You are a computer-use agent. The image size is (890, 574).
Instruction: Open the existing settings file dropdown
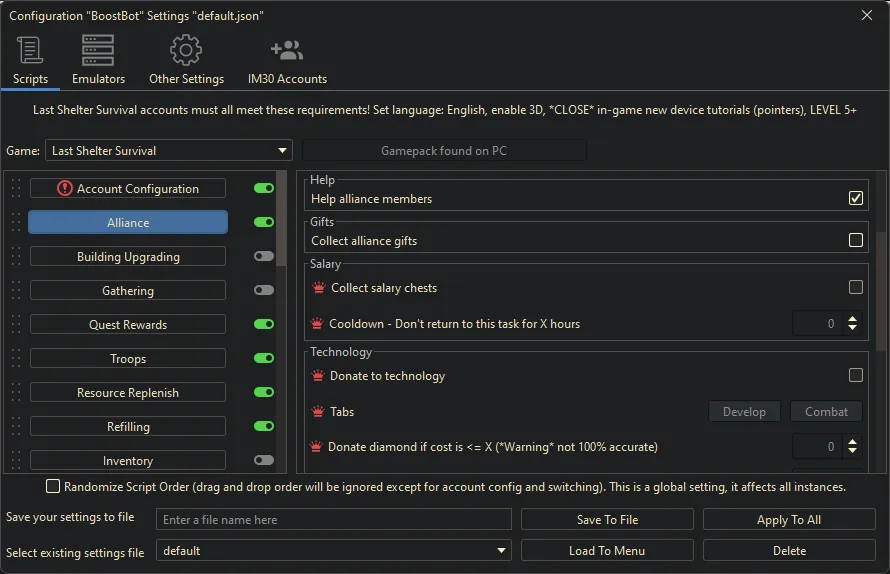(334, 551)
